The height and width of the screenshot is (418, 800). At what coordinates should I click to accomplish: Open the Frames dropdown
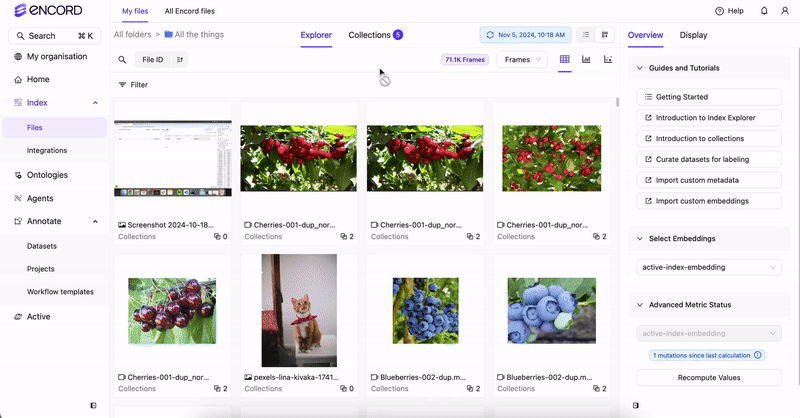click(x=522, y=60)
